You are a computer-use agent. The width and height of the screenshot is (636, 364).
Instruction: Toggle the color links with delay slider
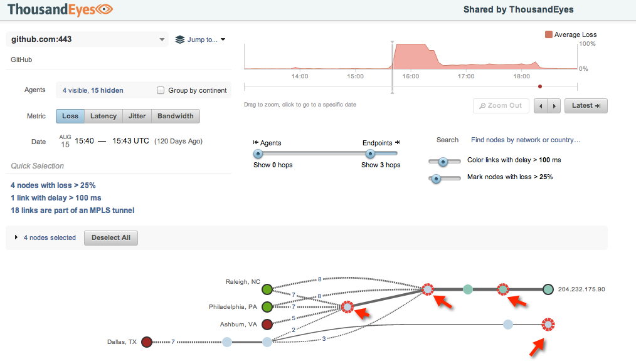pyautogui.click(x=443, y=161)
